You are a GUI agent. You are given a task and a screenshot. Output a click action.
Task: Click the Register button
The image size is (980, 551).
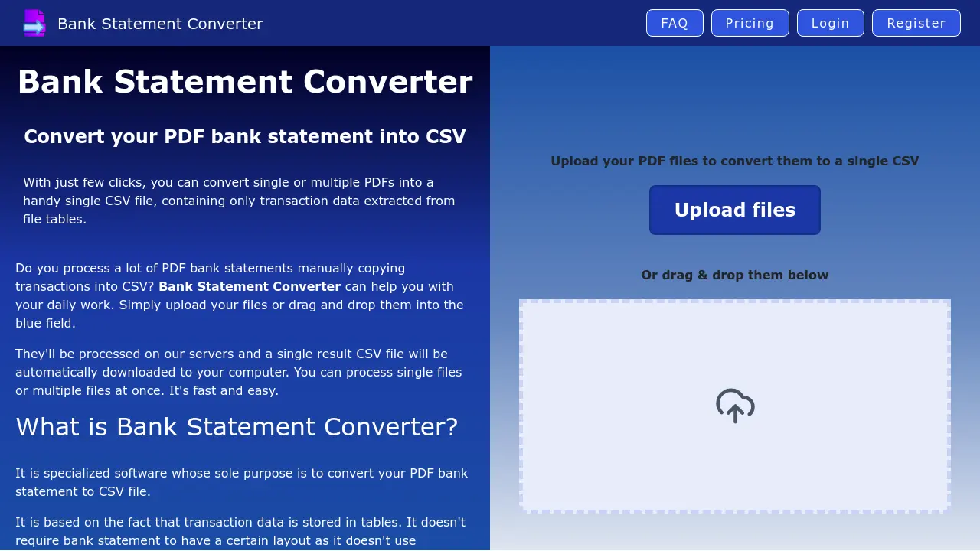click(x=916, y=23)
